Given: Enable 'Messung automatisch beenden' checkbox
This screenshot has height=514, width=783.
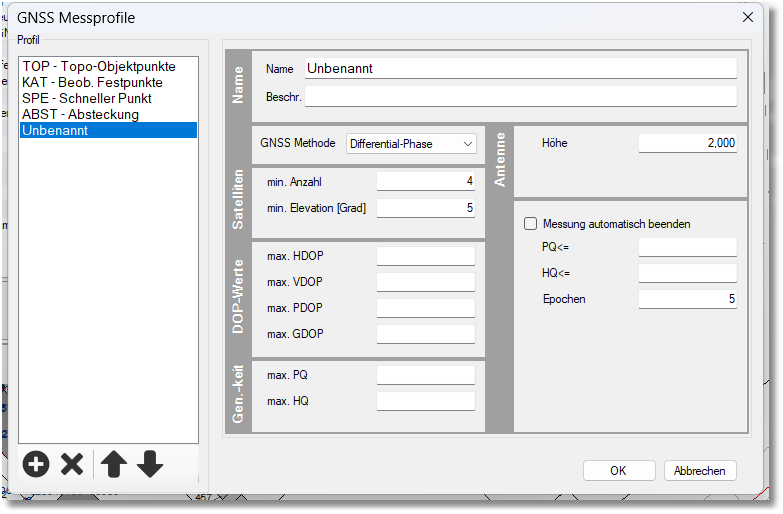Looking at the screenshot, I should [531, 224].
